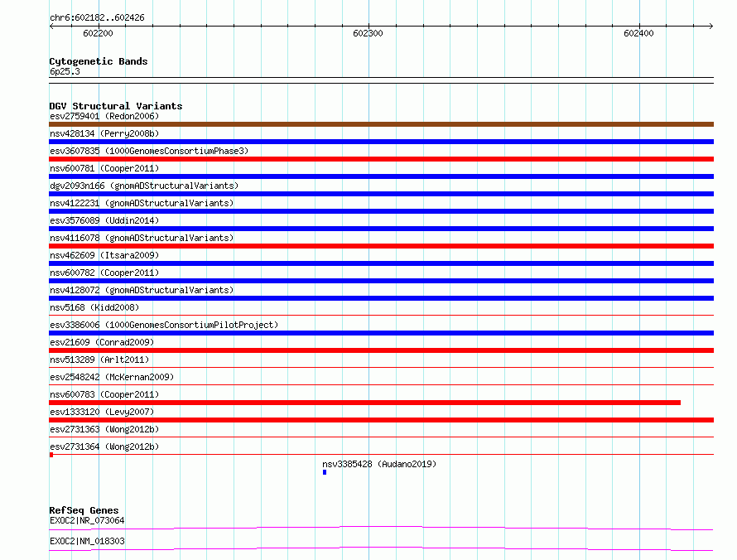Click the esv1333120 (Levy2007) label
Viewport: 737px width, 560px height.
pyautogui.click(x=102, y=412)
